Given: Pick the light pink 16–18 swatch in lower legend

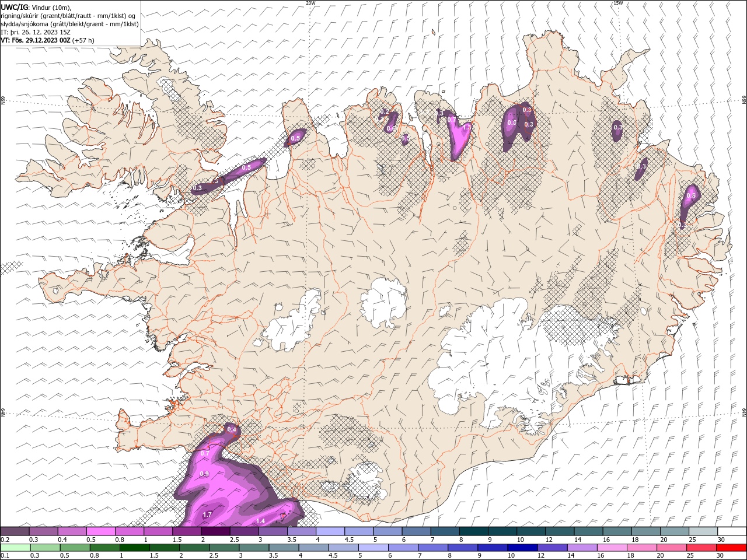Looking at the screenshot, I should 611,548.
